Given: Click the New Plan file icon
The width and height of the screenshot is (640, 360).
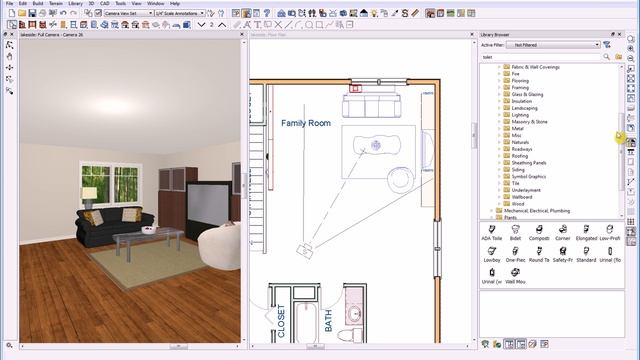Looking at the screenshot, I should tap(11, 13).
